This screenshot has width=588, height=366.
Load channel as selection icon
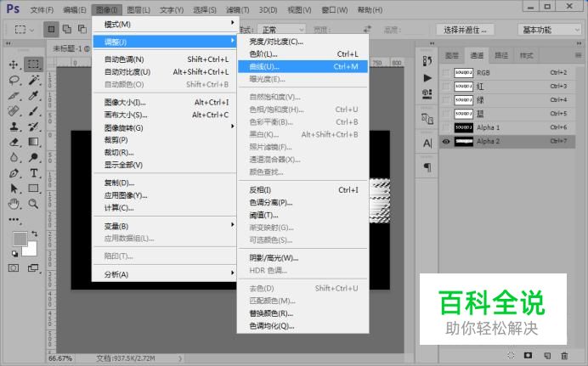[x=511, y=355]
